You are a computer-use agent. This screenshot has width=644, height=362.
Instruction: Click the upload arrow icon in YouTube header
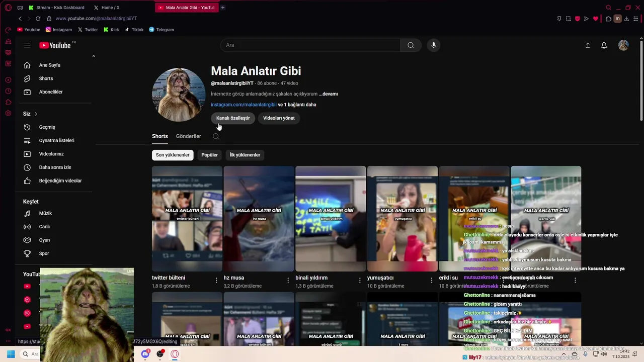(x=588, y=45)
